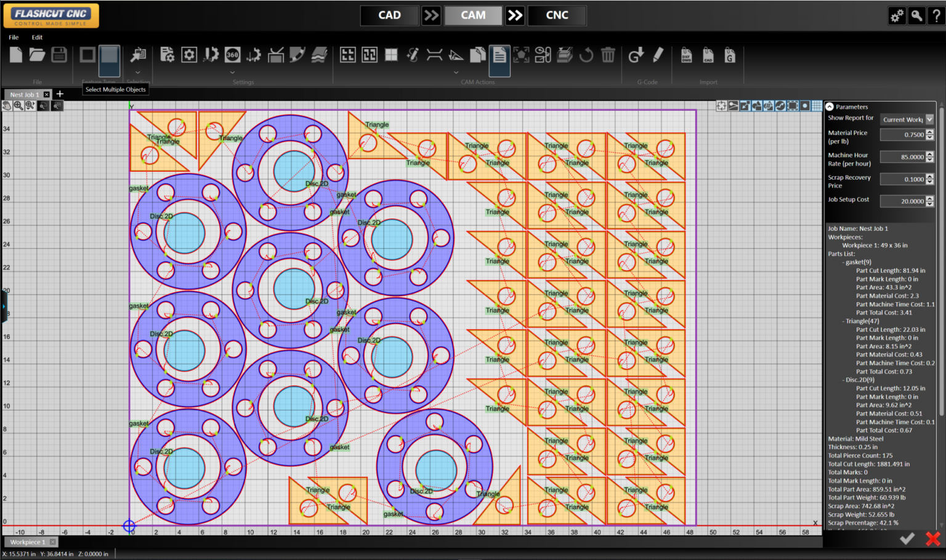Generate G-Code for the job
Viewport: 946px width, 560px height.
point(636,55)
